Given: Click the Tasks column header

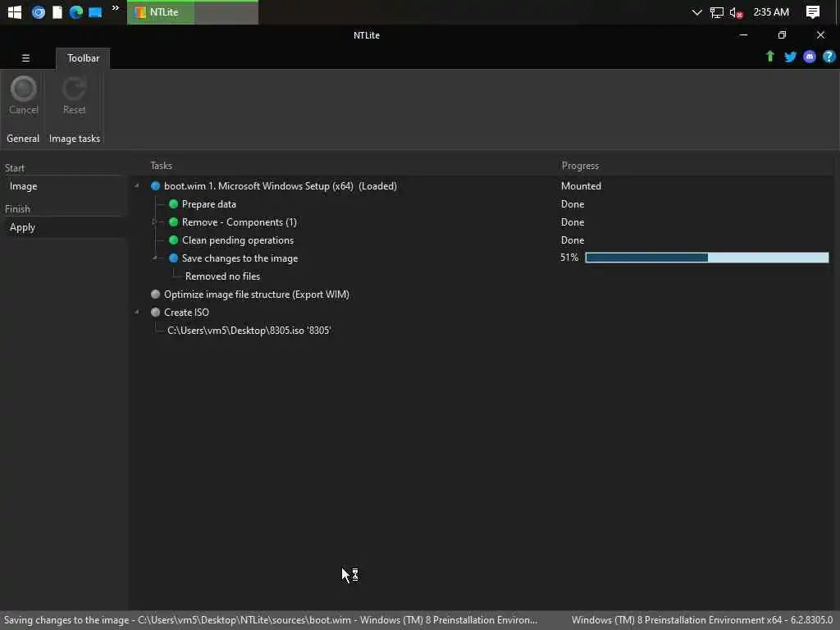Looking at the screenshot, I should point(161,166).
